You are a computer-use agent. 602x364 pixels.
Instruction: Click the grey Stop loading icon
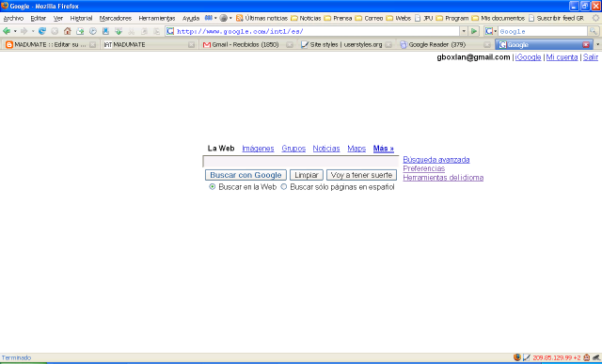click(55, 31)
